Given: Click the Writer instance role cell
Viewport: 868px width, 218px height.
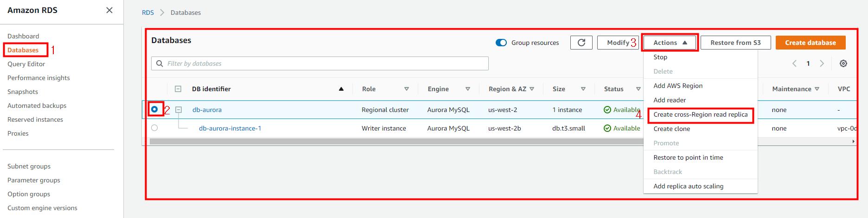Looking at the screenshot, I should (384, 128).
